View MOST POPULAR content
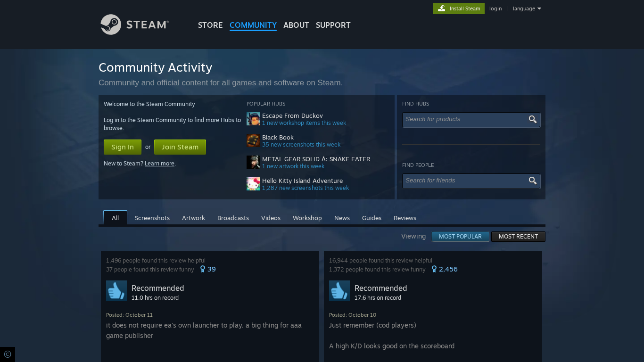 (x=460, y=237)
